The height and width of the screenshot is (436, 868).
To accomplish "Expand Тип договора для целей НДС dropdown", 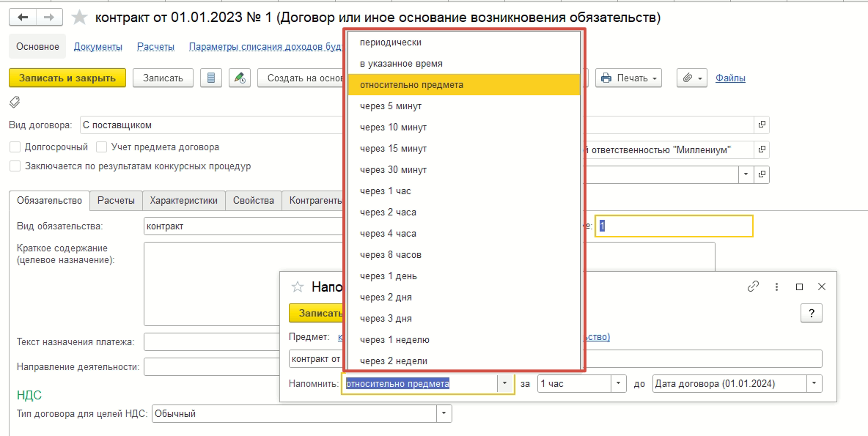I will pos(444,414).
